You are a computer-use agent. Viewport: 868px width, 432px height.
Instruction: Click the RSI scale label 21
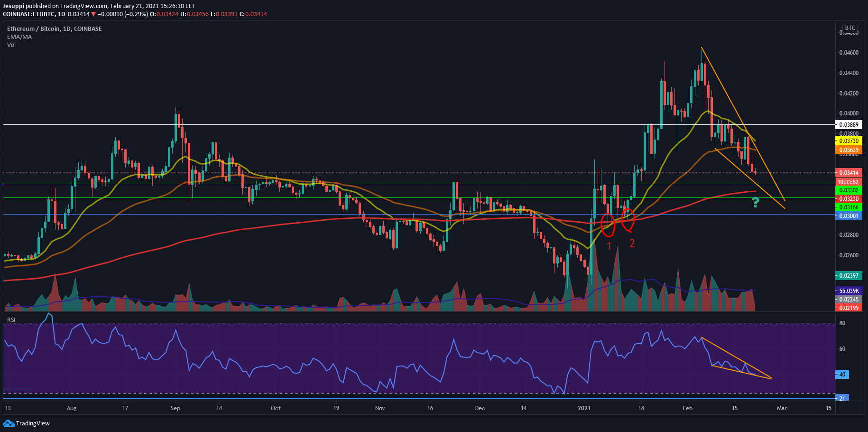(x=842, y=398)
